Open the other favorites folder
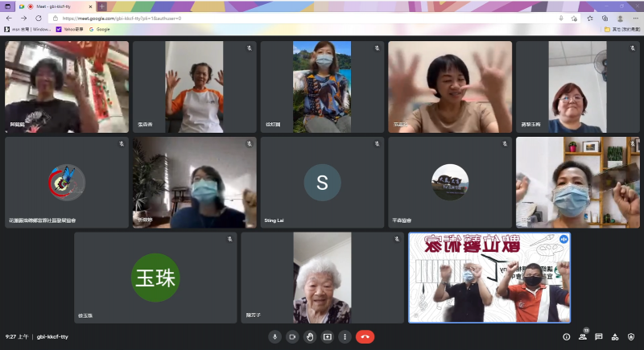Image resolution: width=644 pixels, height=350 pixels. (622, 30)
